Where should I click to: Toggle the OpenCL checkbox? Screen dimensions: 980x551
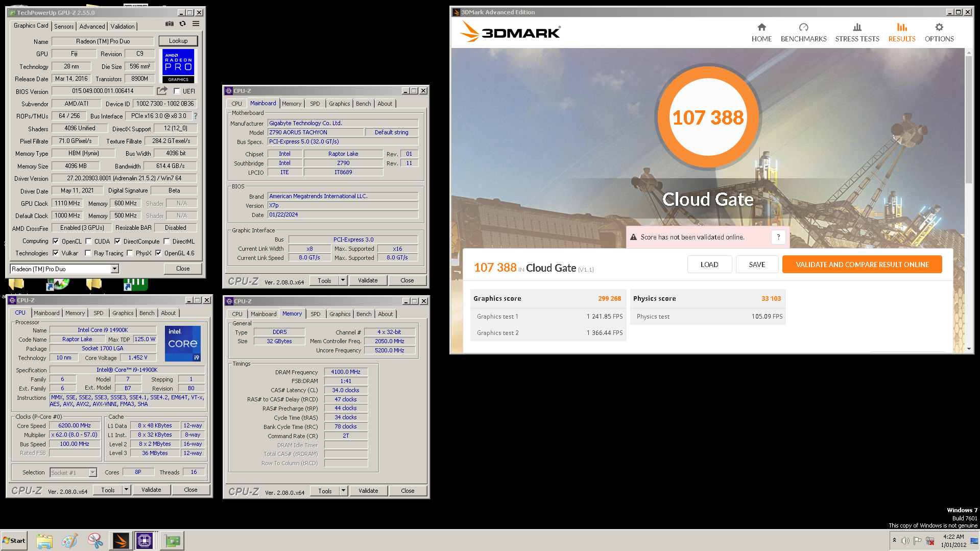56,241
